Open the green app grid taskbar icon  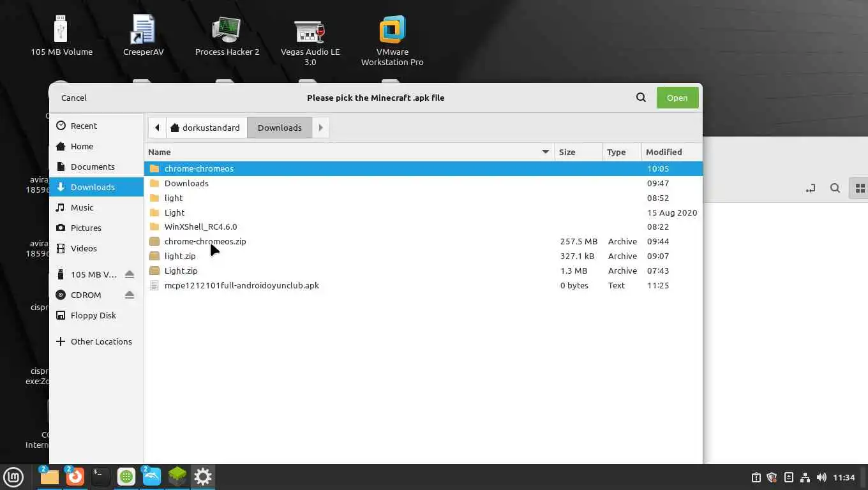tap(126, 477)
